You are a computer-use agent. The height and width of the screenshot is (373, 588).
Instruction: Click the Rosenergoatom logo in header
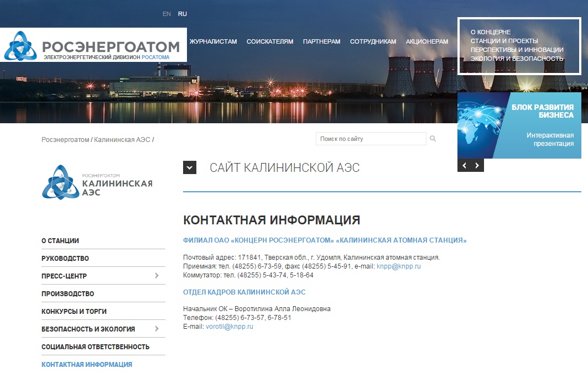click(93, 45)
